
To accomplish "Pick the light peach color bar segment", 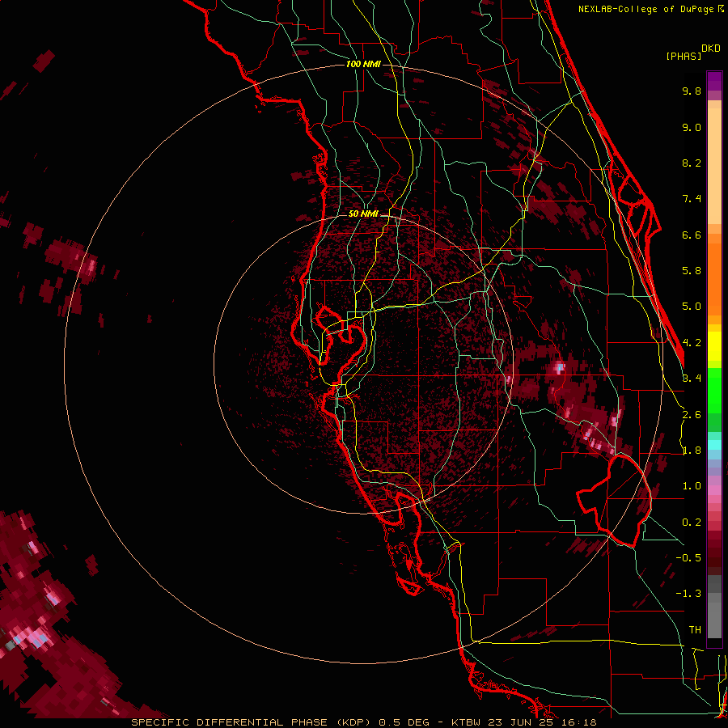I will (714, 166).
